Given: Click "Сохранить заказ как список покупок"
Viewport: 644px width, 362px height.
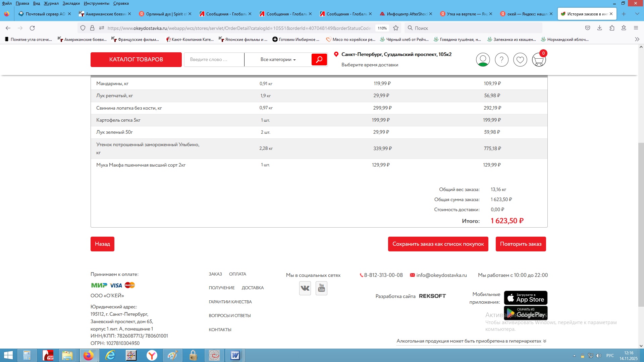Looking at the screenshot, I should (x=438, y=244).
